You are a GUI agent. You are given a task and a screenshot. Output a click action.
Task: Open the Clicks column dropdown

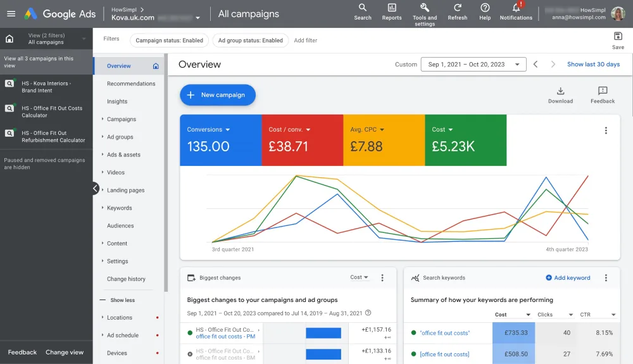(555, 315)
